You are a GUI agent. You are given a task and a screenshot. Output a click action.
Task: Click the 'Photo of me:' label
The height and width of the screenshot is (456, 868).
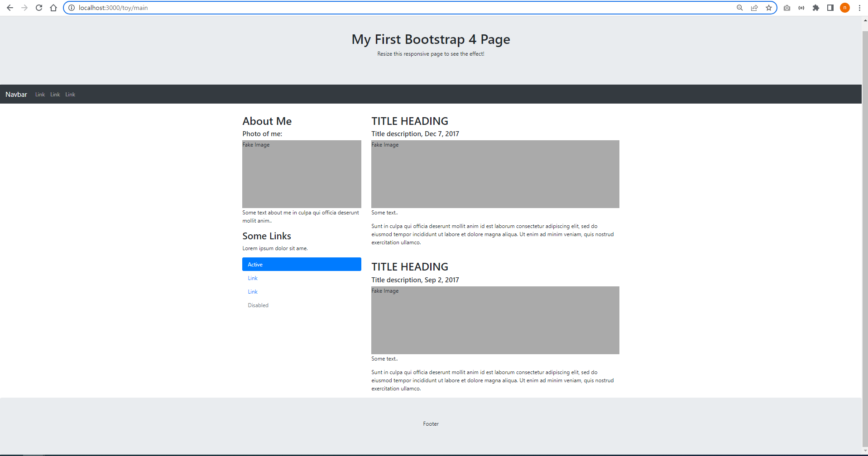click(x=262, y=134)
